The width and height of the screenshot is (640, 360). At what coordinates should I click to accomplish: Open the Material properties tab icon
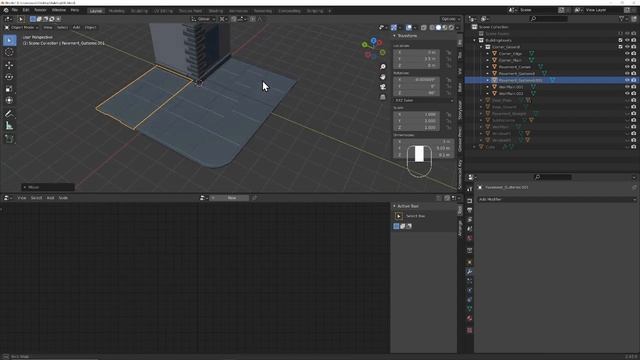(469, 318)
